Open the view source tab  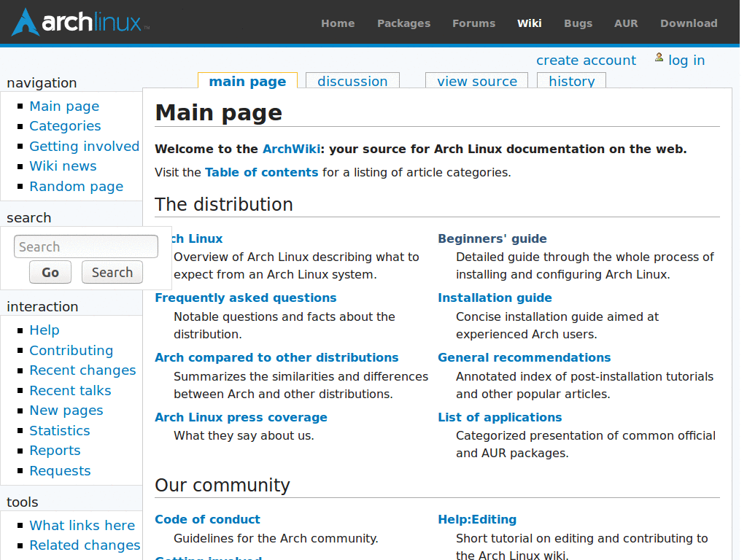pyautogui.click(x=477, y=81)
